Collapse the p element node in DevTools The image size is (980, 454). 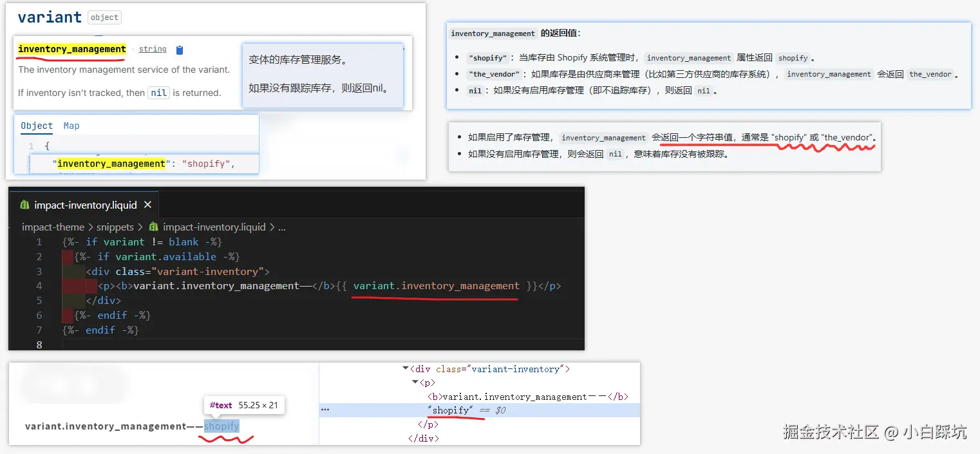(x=415, y=383)
